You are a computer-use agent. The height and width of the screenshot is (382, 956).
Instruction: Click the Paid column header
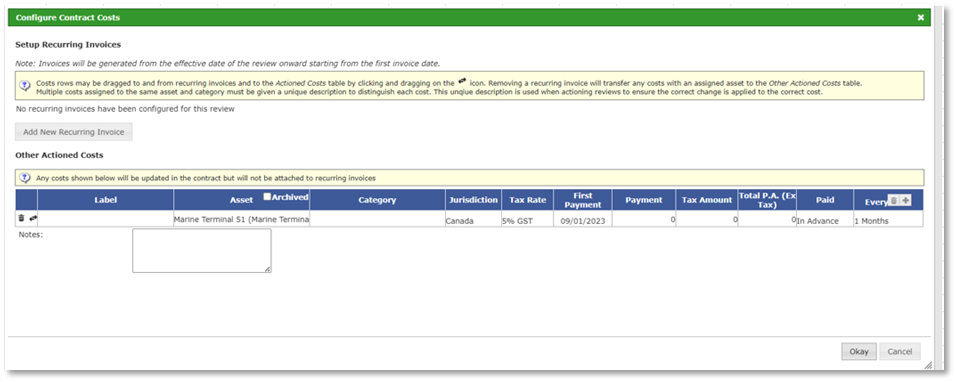click(x=825, y=200)
